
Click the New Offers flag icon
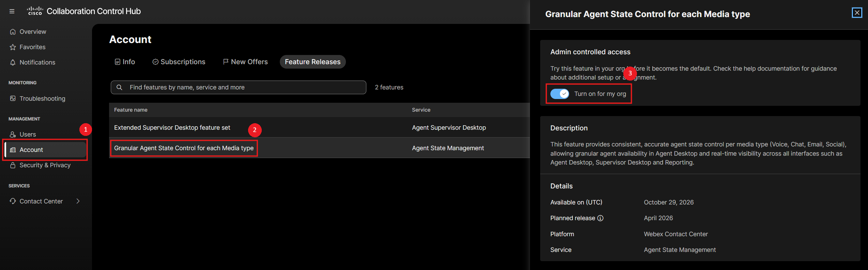(226, 62)
